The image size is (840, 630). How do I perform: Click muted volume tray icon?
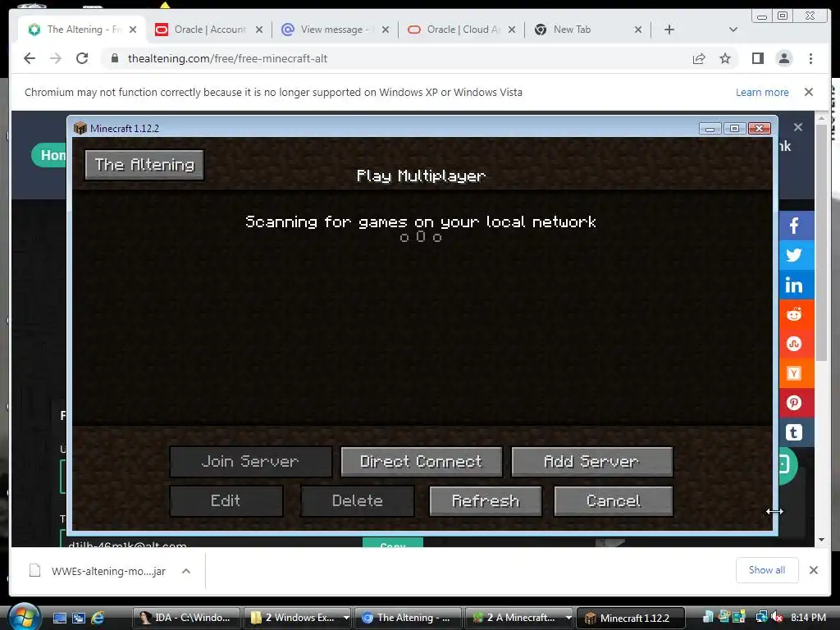778,618
